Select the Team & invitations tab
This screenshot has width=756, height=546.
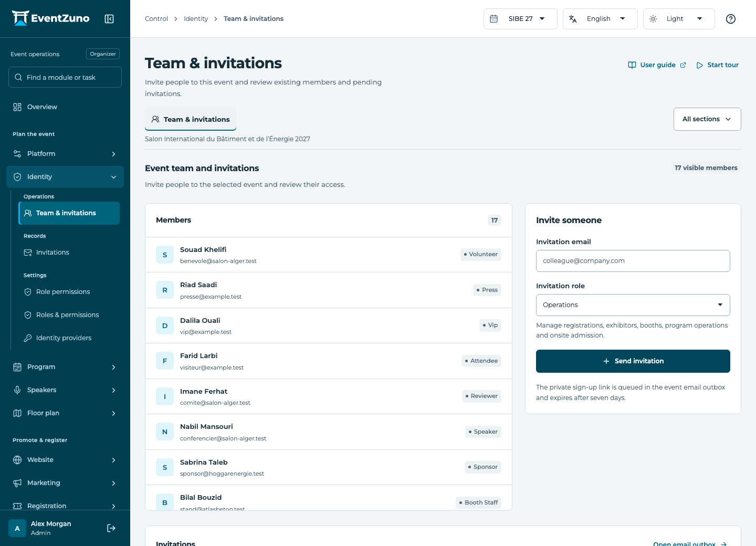tap(191, 119)
